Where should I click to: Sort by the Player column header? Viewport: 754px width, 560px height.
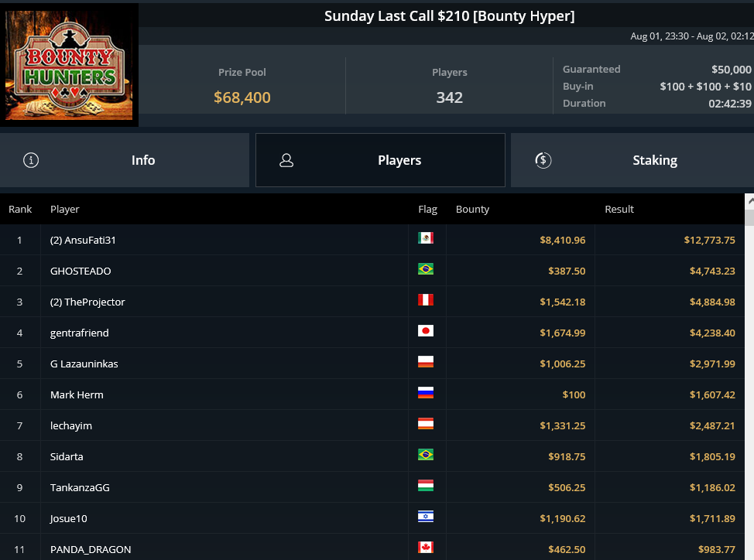[x=65, y=209]
